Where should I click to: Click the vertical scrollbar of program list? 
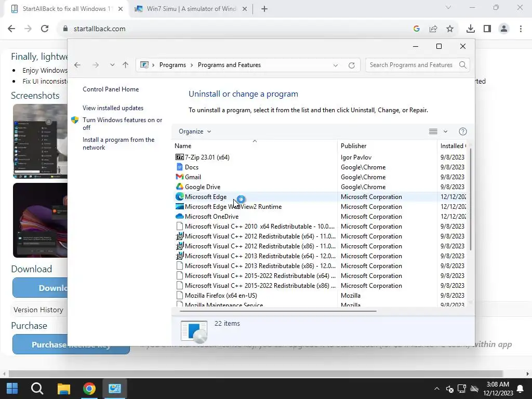471,200
